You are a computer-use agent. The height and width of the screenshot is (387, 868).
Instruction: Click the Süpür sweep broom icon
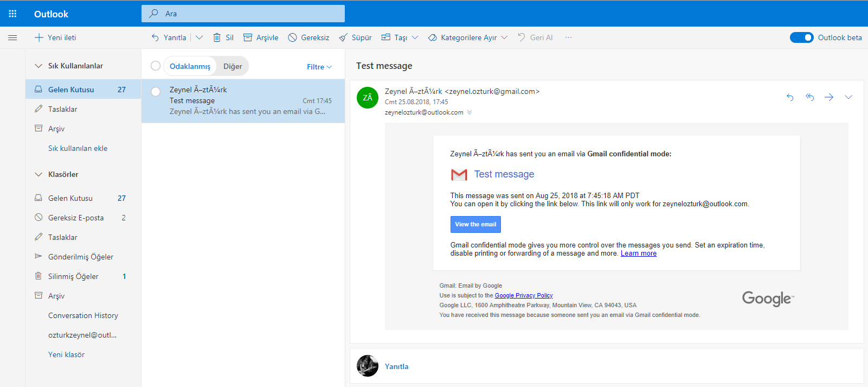[343, 37]
